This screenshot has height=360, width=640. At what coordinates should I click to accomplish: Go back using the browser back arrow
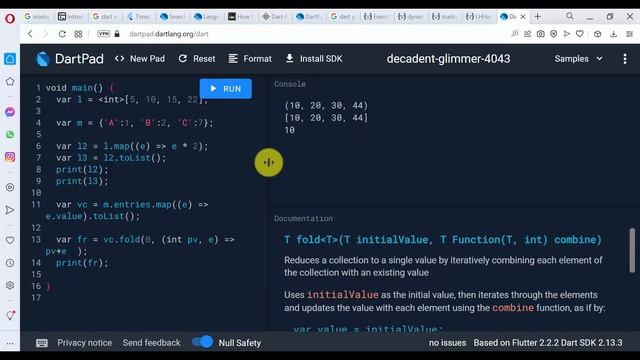click(x=30, y=34)
